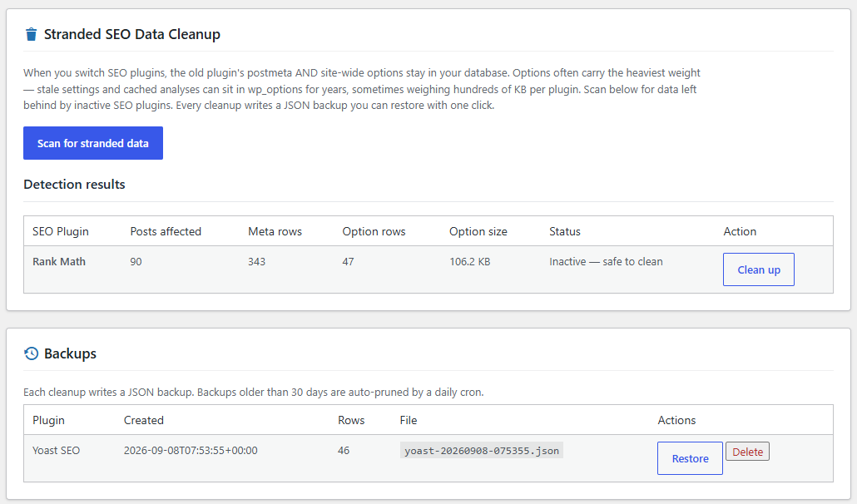The width and height of the screenshot is (857, 504).
Task: Click the auto-pruned backups description text
Action: tap(254, 392)
